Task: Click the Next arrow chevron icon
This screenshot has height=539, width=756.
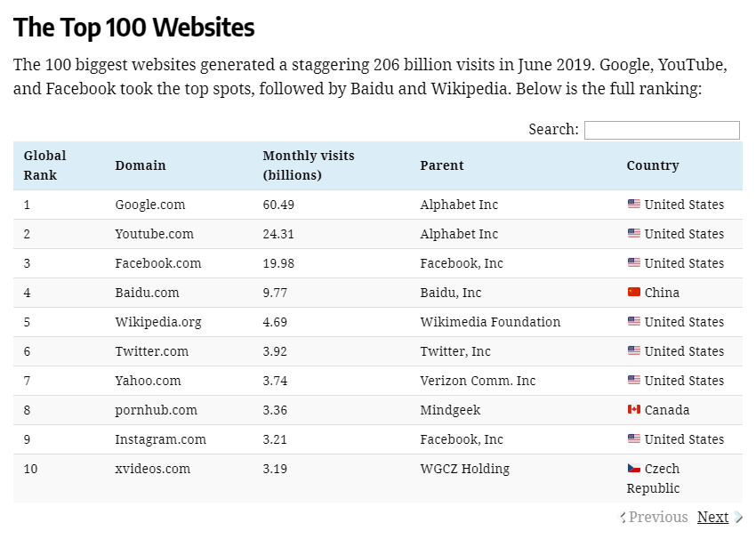Action: (736, 517)
